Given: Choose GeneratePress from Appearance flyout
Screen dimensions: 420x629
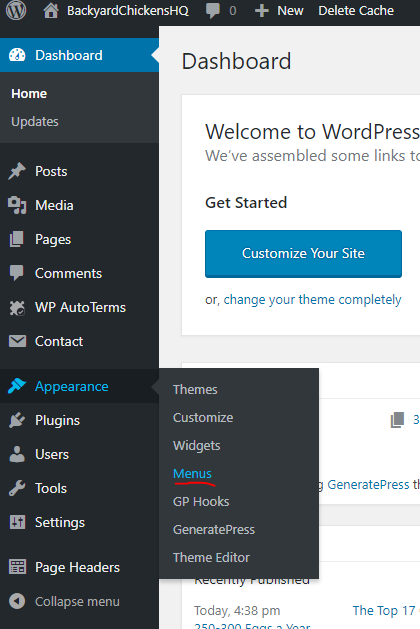Looking at the screenshot, I should click(214, 530).
